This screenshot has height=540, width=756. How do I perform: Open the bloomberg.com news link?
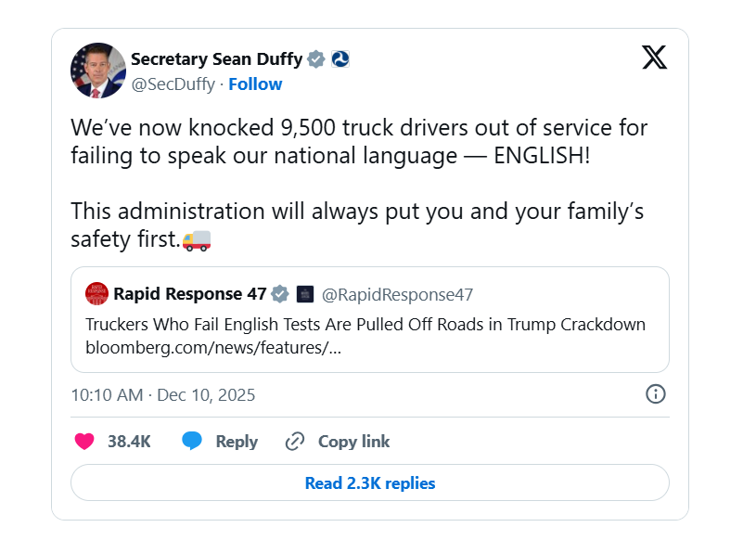pos(212,348)
